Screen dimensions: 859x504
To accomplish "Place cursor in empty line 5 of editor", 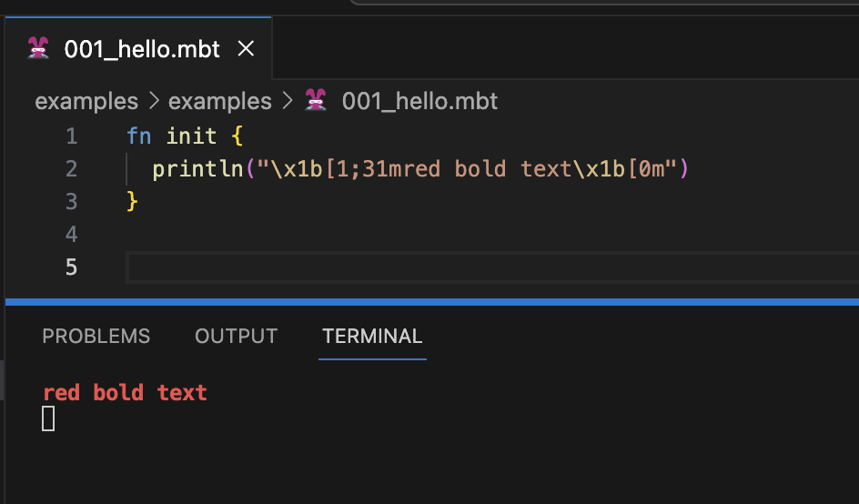I will coord(455,267).
